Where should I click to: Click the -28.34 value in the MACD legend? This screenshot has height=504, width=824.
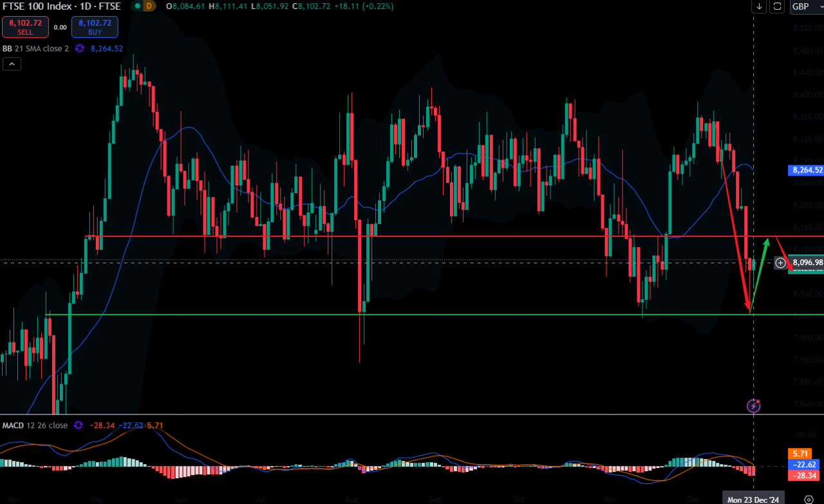click(102, 425)
